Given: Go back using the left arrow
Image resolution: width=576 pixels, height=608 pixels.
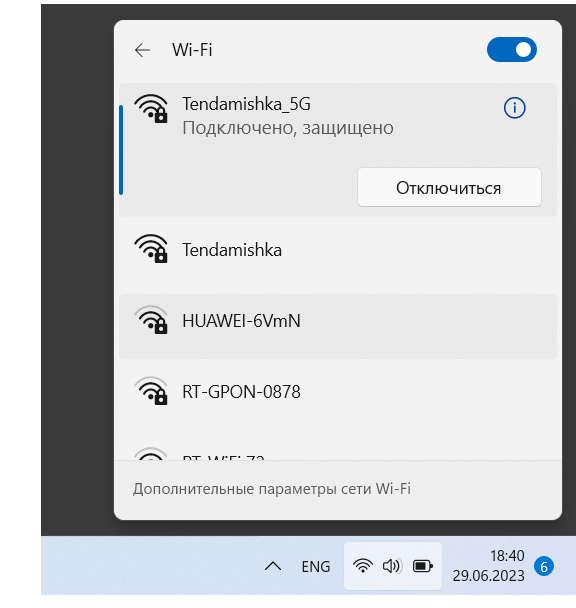Looking at the screenshot, I should click(x=142, y=50).
